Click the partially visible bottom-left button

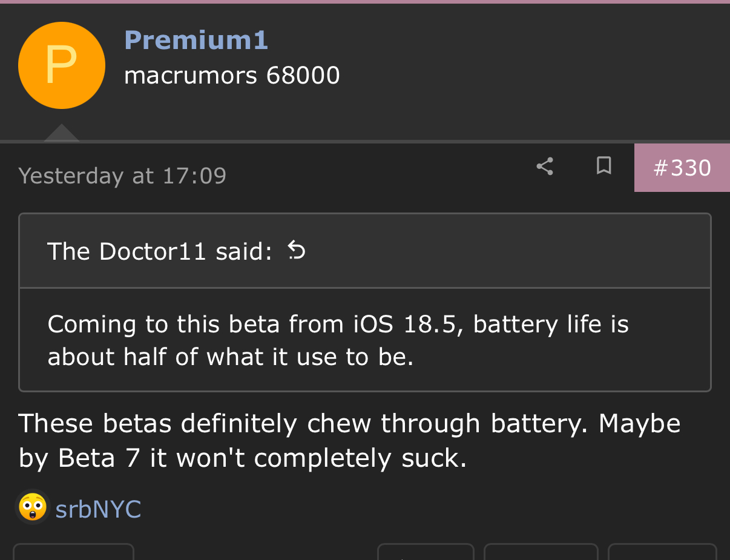click(73, 552)
